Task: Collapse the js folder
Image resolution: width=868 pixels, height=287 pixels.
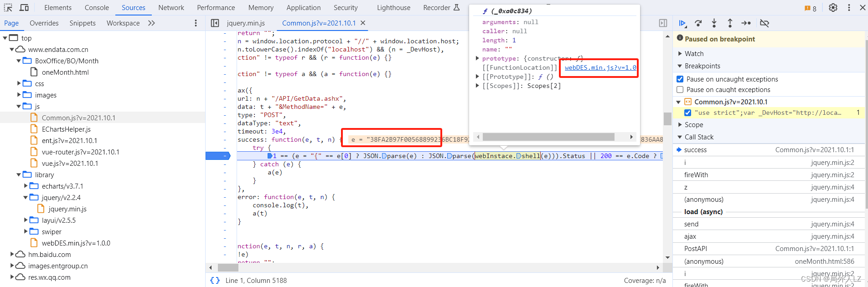Action: point(19,106)
